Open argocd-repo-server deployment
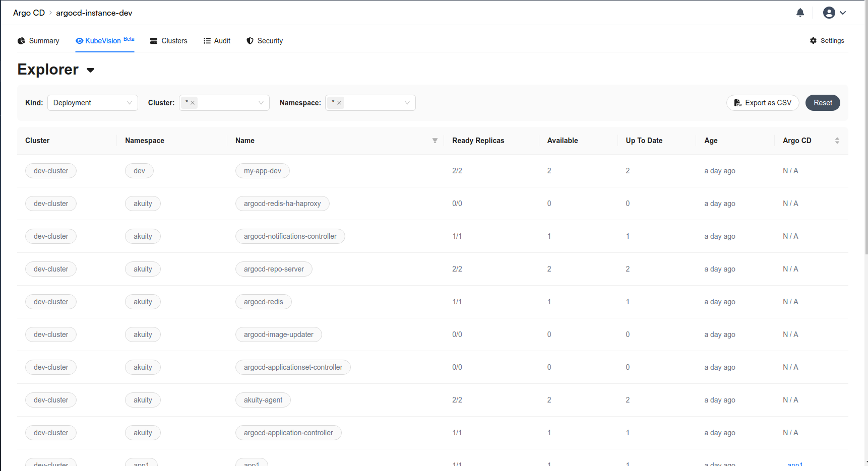 tap(274, 269)
